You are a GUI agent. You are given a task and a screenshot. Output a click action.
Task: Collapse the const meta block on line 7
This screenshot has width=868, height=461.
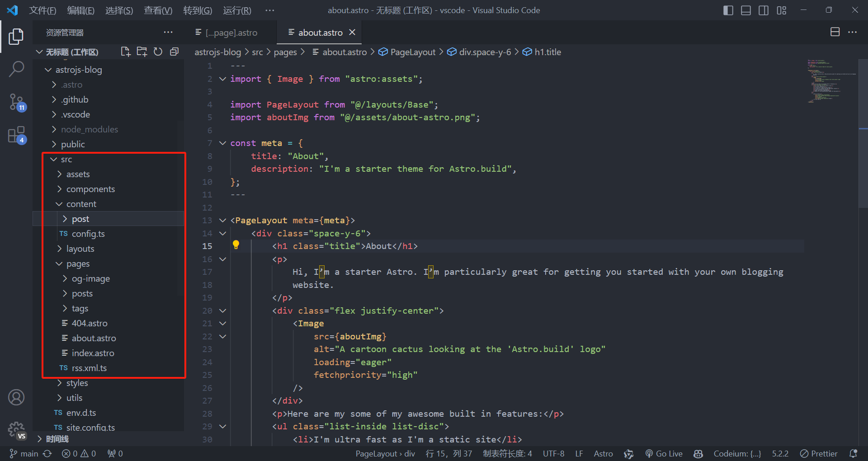coord(222,143)
